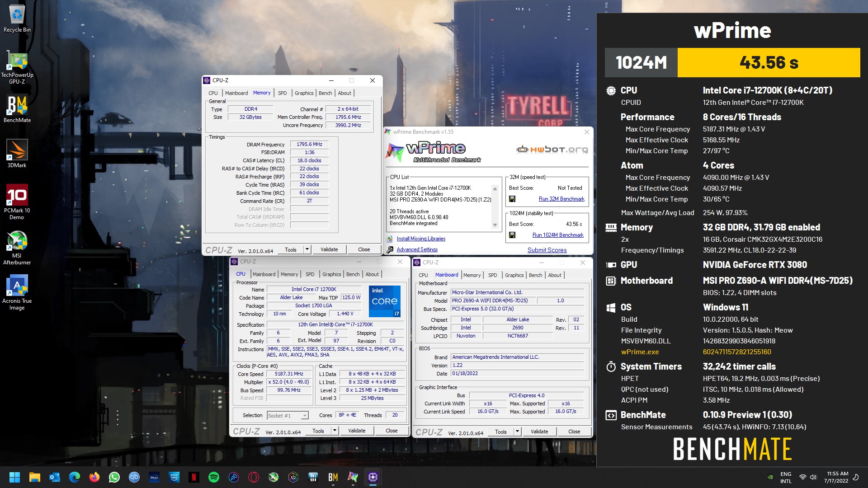
Task: Open Advanced Settings link in wPrime
Action: click(x=417, y=249)
